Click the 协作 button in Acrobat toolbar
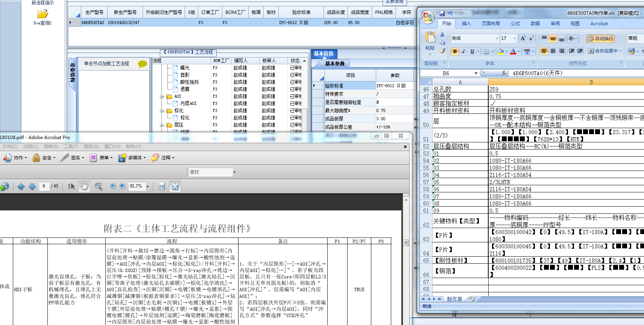This screenshot has width=644, height=325. pyautogui.click(x=15, y=158)
